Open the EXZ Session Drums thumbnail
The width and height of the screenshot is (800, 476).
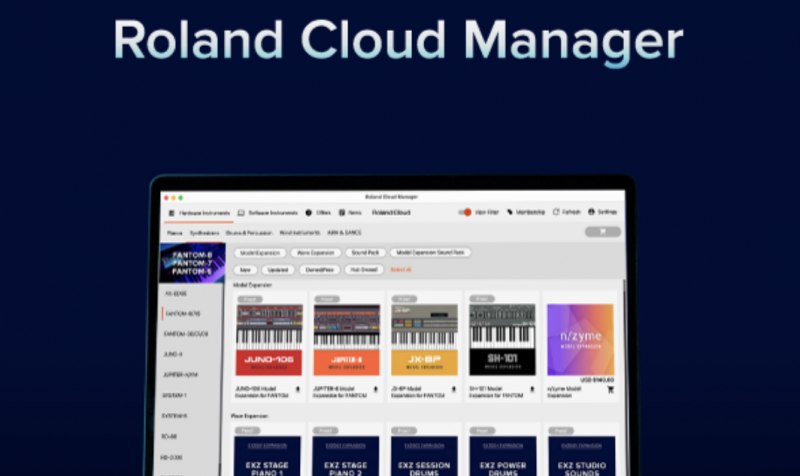(x=424, y=456)
